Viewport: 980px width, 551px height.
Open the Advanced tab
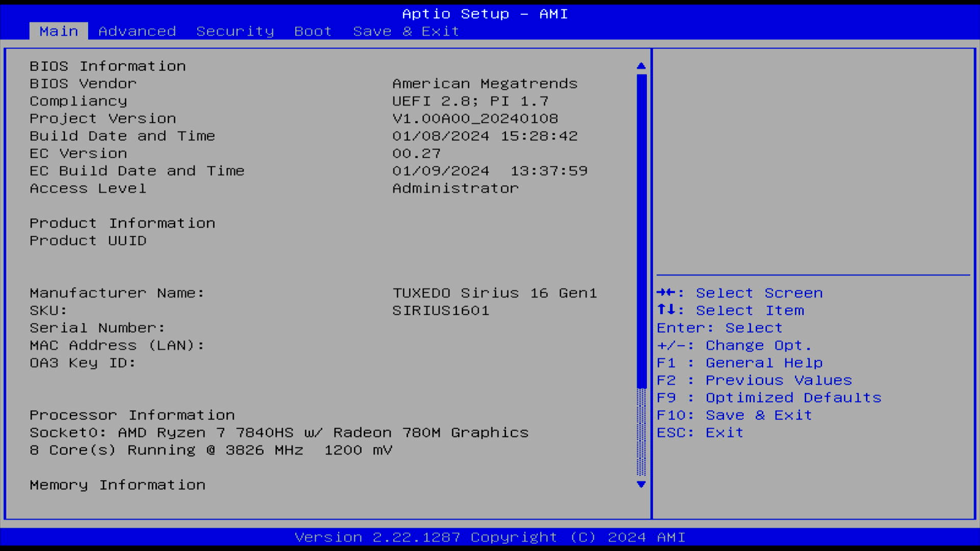point(137,31)
